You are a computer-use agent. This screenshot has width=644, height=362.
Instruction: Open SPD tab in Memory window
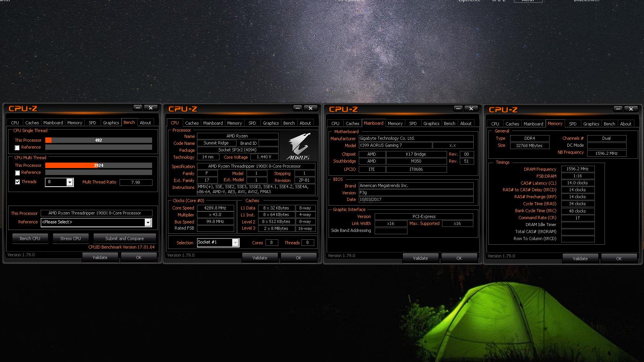pos(573,124)
